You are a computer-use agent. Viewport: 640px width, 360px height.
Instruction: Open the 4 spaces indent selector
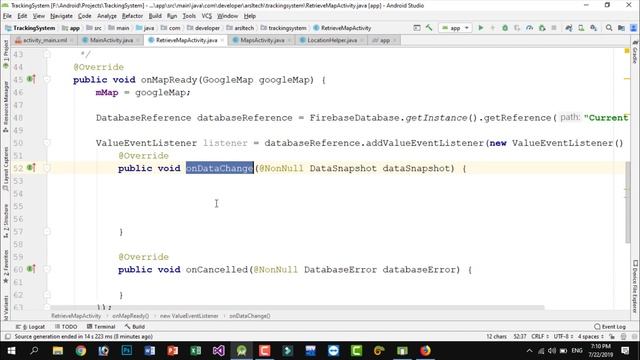coord(590,337)
